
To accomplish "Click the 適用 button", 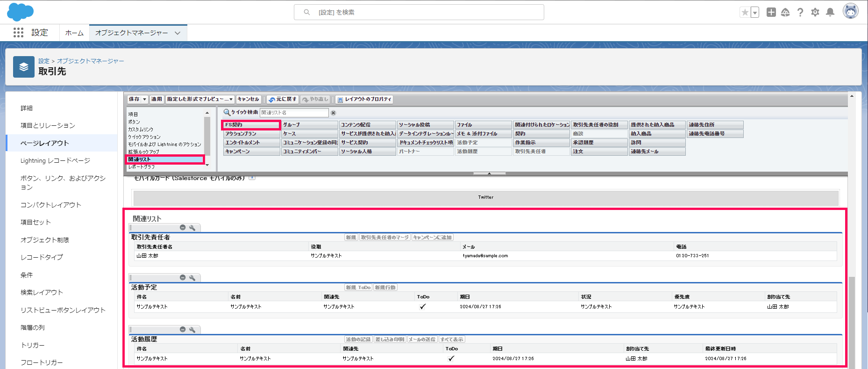I will [x=157, y=99].
